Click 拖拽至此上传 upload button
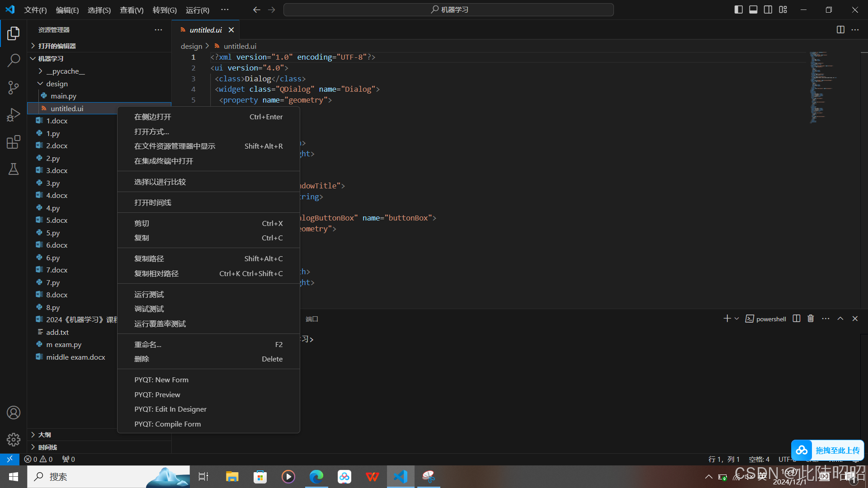This screenshot has height=488, width=868. coord(838,450)
